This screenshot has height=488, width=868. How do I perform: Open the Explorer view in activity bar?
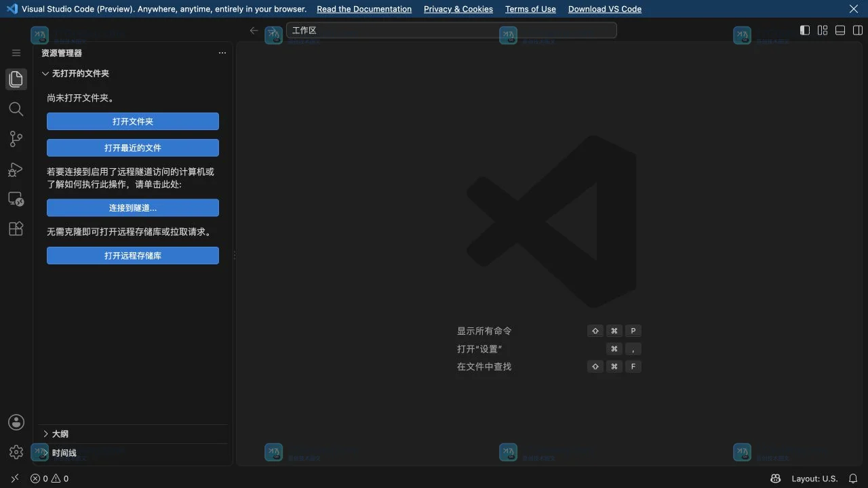pos(16,79)
